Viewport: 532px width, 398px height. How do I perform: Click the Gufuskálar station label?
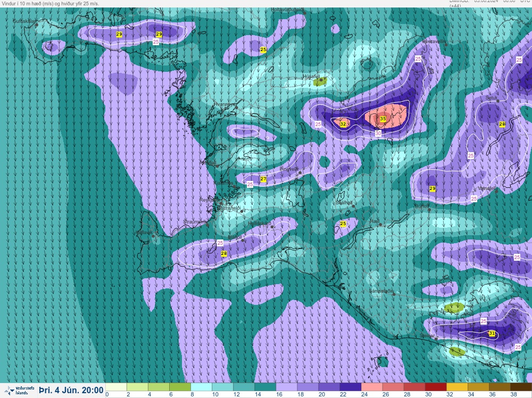tap(25, 21)
